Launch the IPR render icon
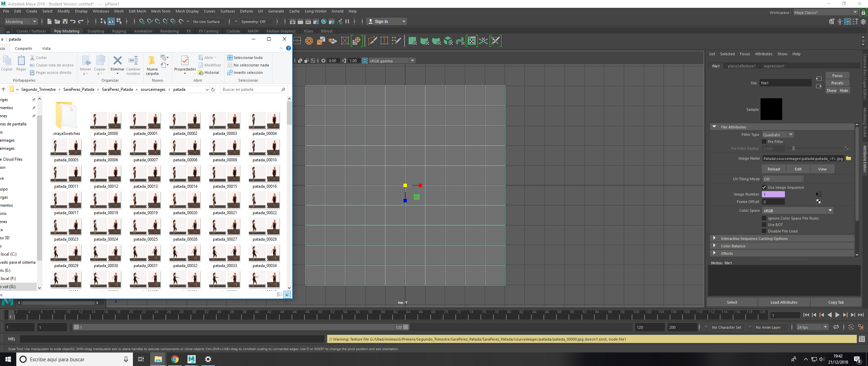 click(308, 21)
